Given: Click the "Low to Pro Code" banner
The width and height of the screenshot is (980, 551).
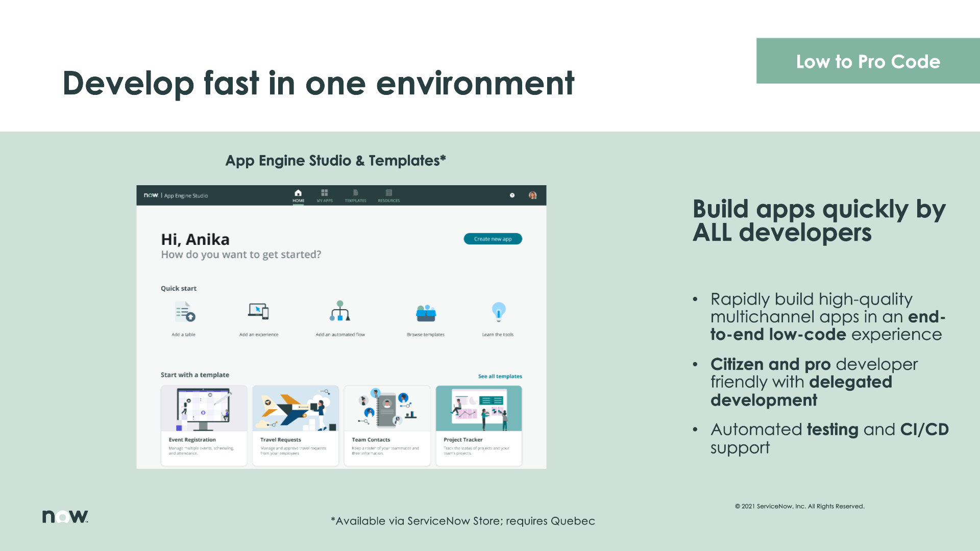Looking at the screenshot, I should [868, 61].
